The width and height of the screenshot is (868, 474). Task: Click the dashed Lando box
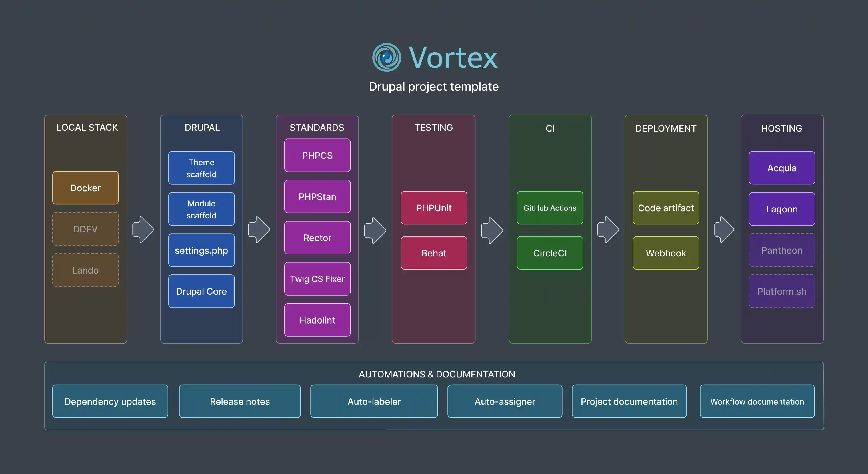(85, 270)
